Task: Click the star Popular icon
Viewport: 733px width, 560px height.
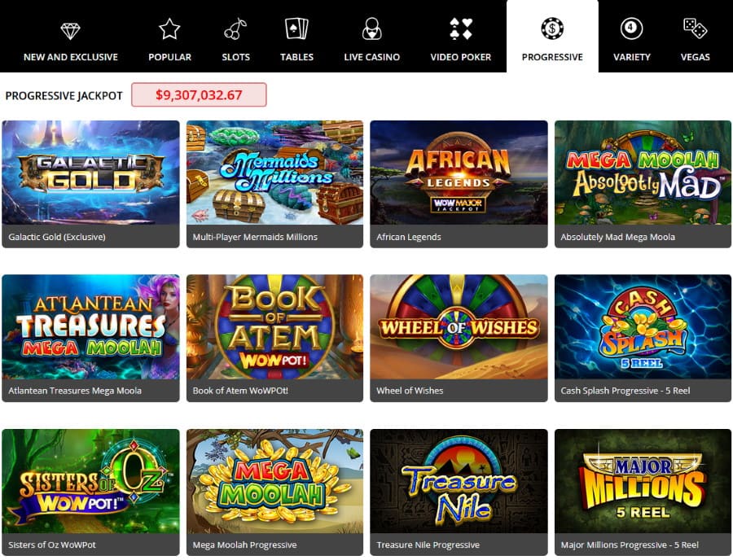Action: pyautogui.click(x=169, y=29)
